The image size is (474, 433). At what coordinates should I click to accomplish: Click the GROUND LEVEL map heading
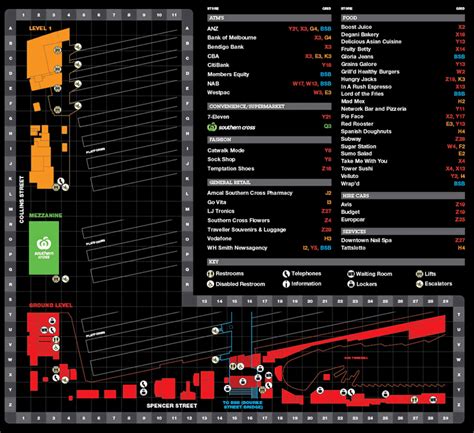pos(50,305)
